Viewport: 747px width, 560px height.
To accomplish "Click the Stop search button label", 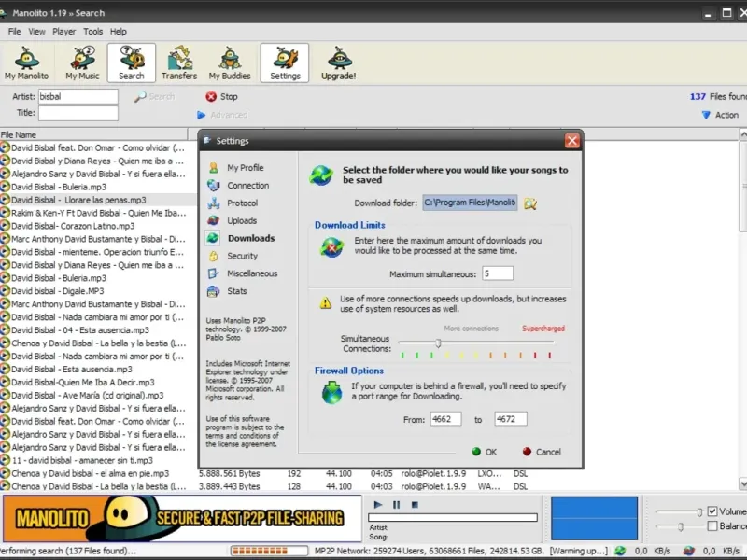I will coord(229,97).
